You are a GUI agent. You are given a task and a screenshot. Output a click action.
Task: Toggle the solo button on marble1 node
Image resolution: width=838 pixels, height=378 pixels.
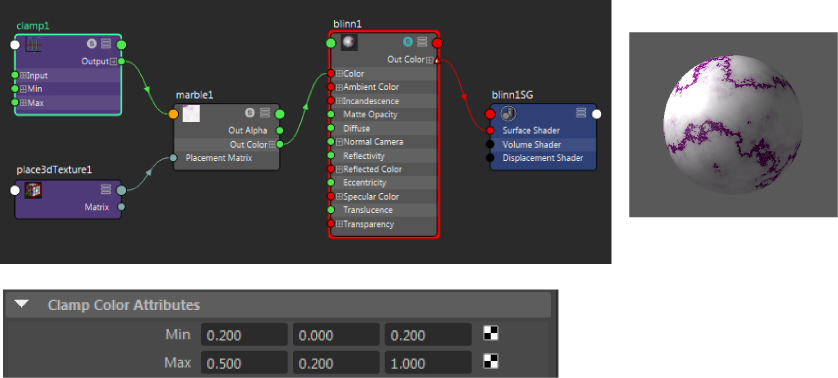[250, 113]
